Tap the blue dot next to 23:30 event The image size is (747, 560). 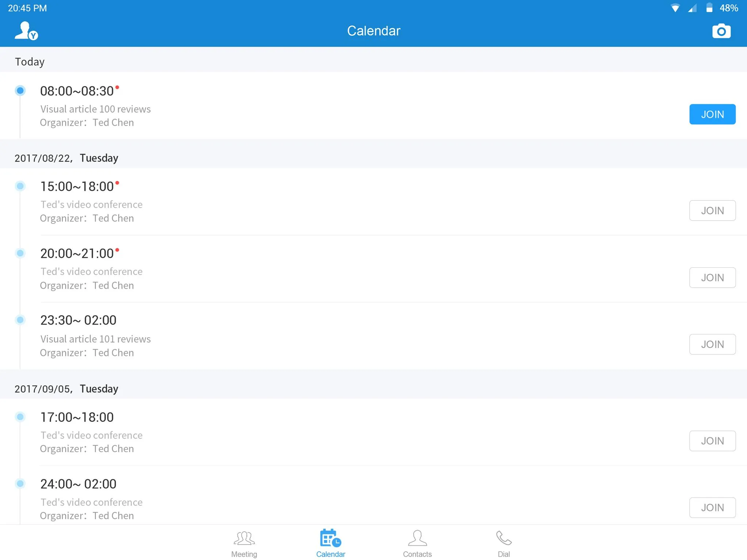(x=20, y=320)
